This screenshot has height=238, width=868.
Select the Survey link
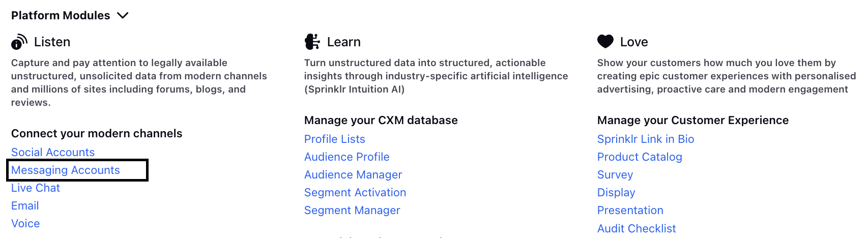tap(615, 175)
